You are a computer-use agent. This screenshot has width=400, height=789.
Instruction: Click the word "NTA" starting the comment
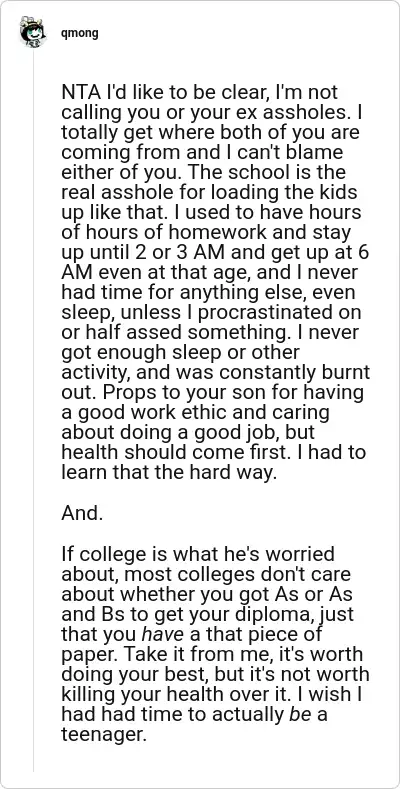(x=81, y=93)
